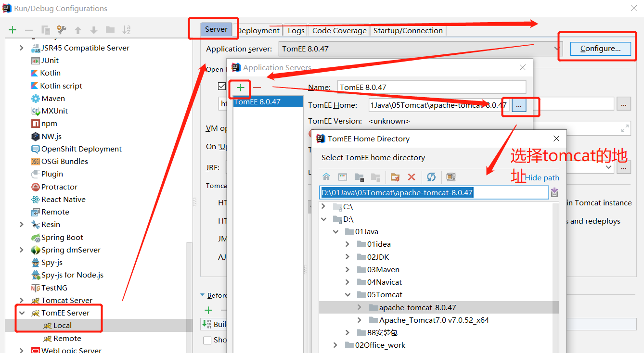The image size is (644, 353).
Task: Add application server with green plus
Action: pyautogui.click(x=241, y=88)
